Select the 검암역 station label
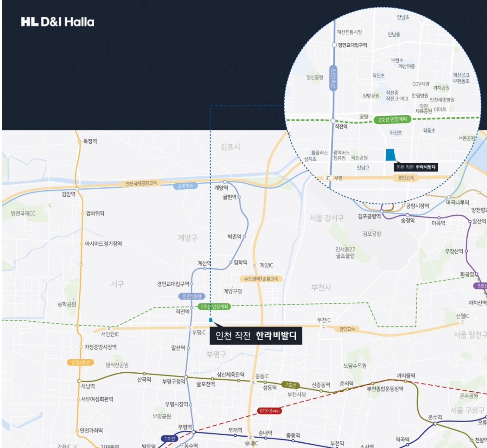Screen dimensions: 487x448 (x=69, y=194)
